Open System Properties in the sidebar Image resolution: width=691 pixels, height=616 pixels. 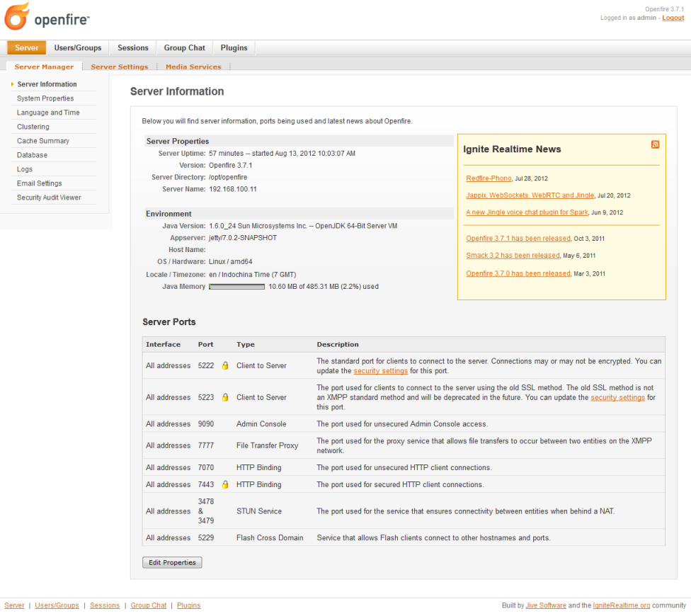point(45,98)
